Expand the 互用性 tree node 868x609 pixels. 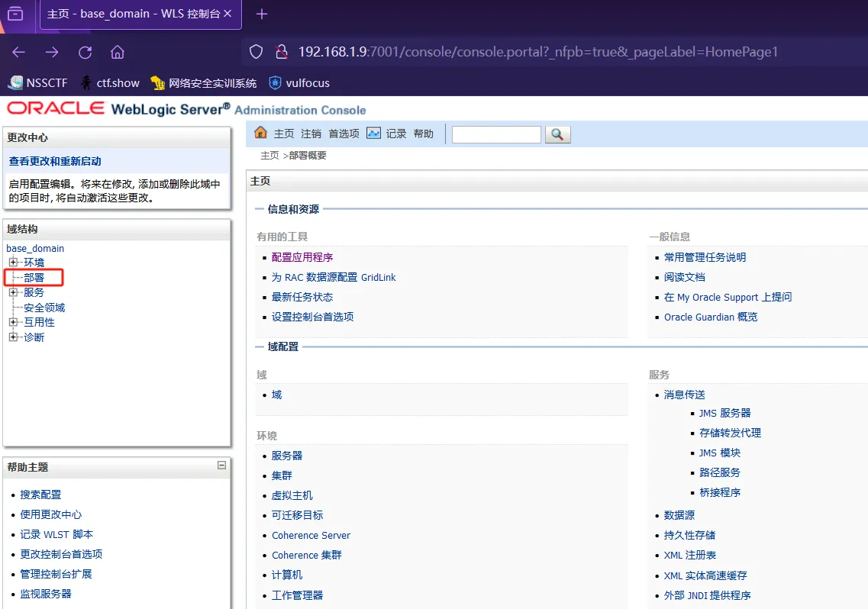[x=13, y=322]
